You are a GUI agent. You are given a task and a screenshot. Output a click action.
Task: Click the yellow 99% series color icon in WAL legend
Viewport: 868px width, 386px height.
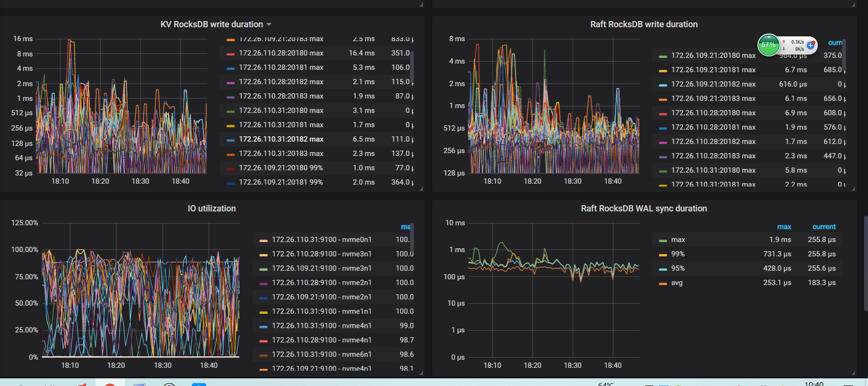pos(663,254)
